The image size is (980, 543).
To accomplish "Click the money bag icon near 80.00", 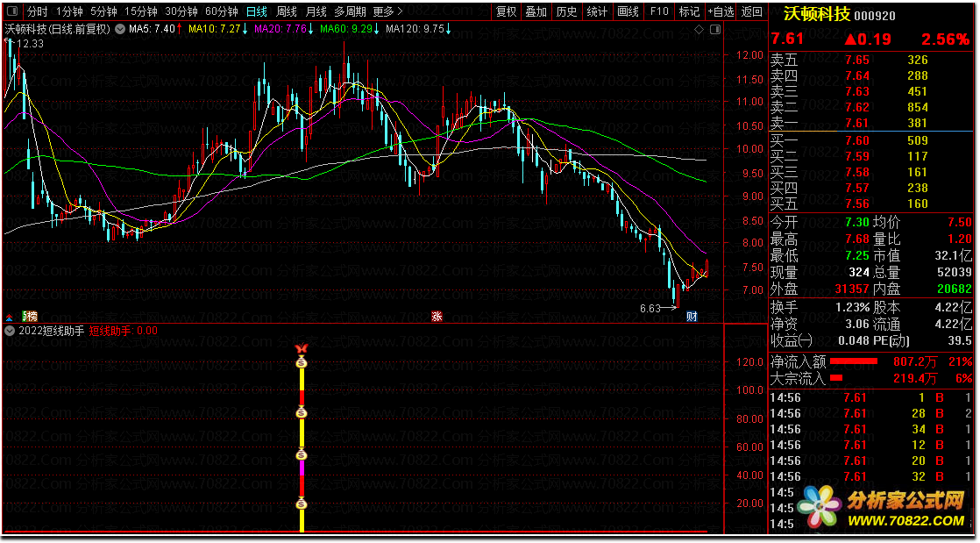I will click(x=302, y=411).
